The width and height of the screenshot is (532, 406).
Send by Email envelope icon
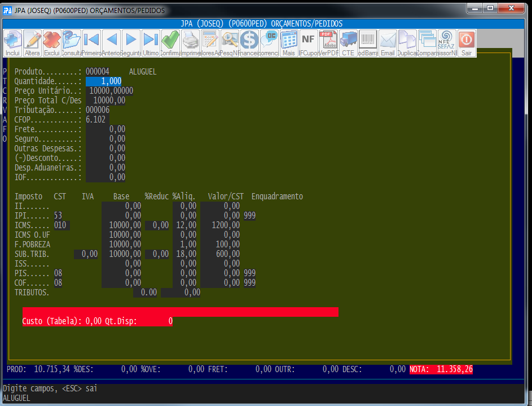coord(388,43)
